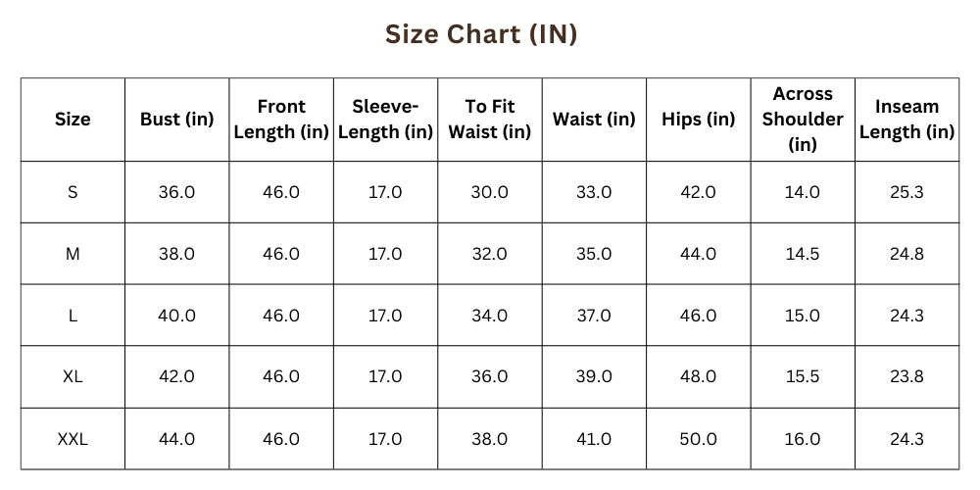Select the XL size row label
The image size is (980, 490).
click(x=73, y=377)
